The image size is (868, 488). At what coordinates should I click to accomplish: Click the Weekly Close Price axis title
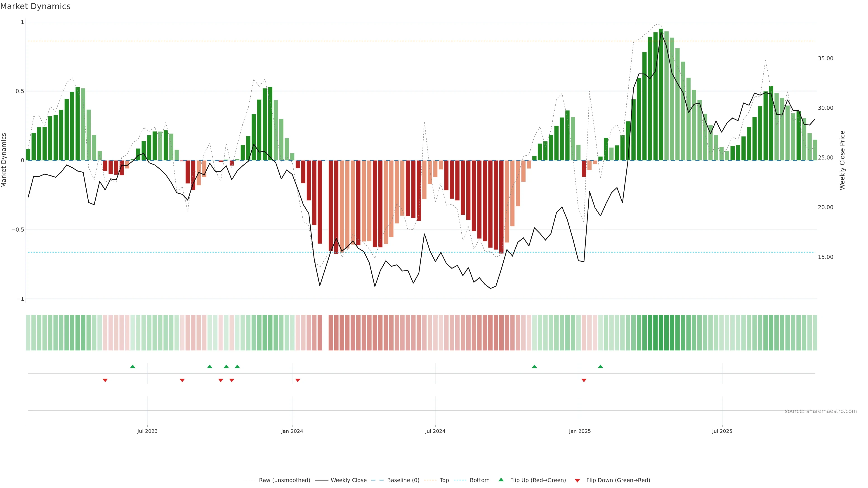tap(842, 160)
